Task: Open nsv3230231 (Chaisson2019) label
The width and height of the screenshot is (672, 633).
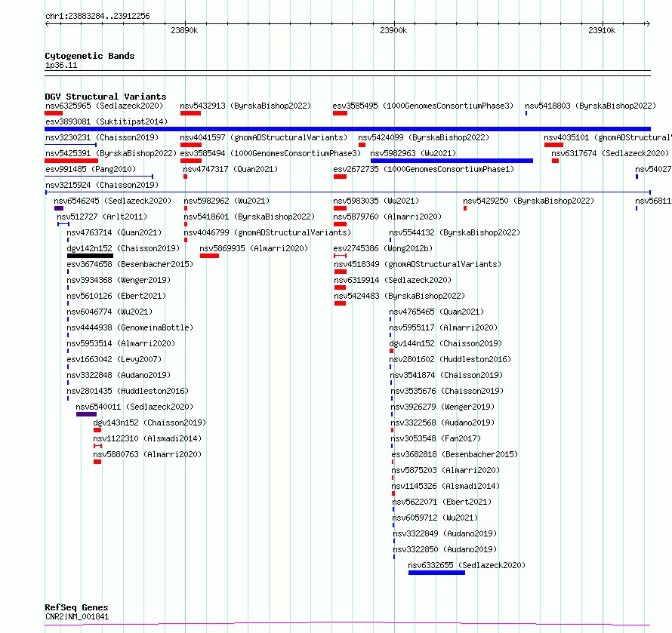Action: tap(102, 137)
